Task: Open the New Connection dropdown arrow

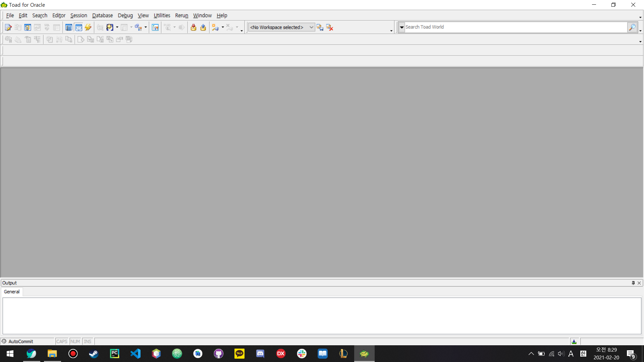Action: [223, 27]
